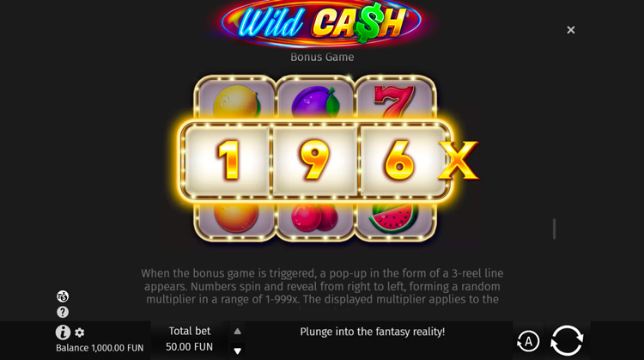The height and width of the screenshot is (360, 644).
Task: Click the multiplier digit 9 reel
Action: pos(315,161)
